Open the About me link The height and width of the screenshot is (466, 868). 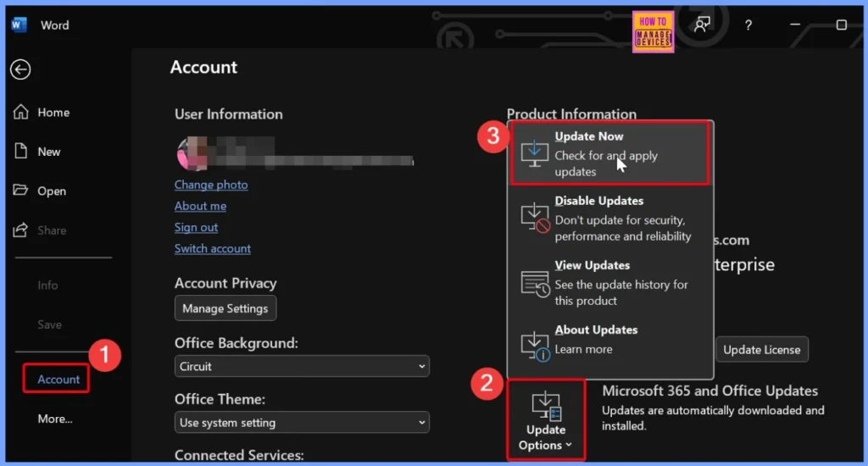tap(200, 206)
